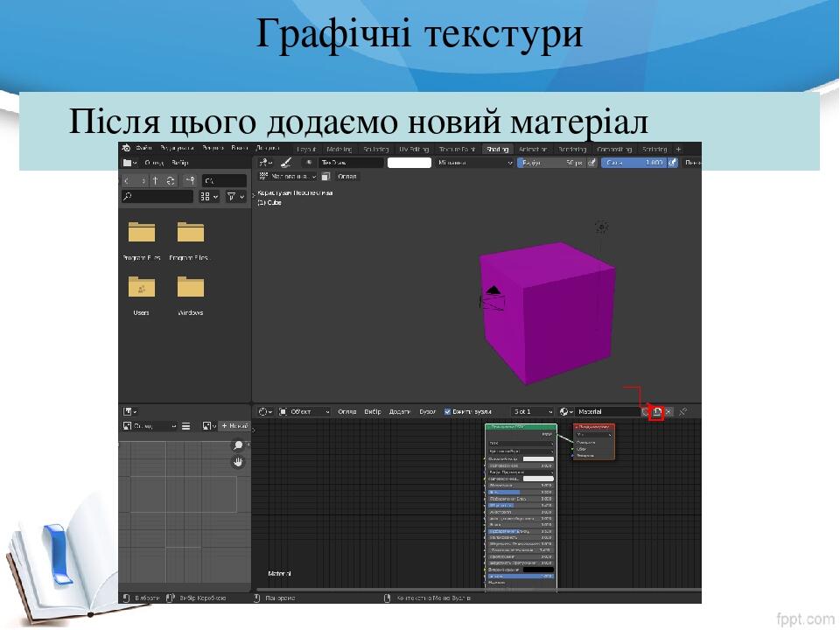Screen dimensions: 840x630
Task: Toggle the mask icon beside paint mode
Action: (x=325, y=177)
